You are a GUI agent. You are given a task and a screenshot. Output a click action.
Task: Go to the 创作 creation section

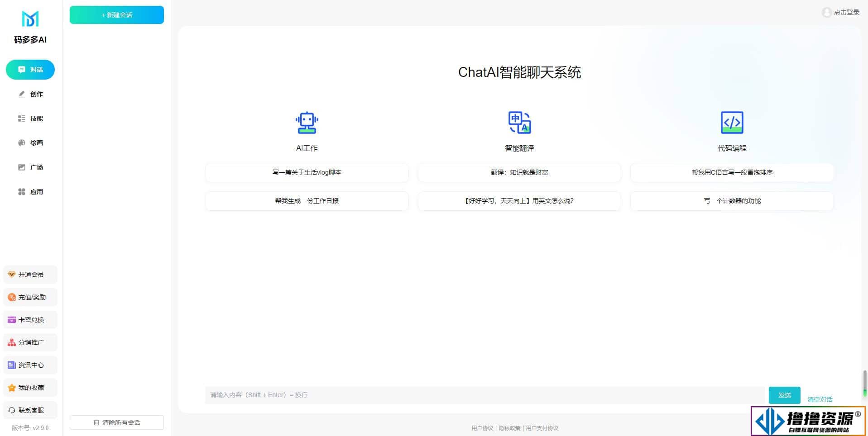tap(30, 94)
